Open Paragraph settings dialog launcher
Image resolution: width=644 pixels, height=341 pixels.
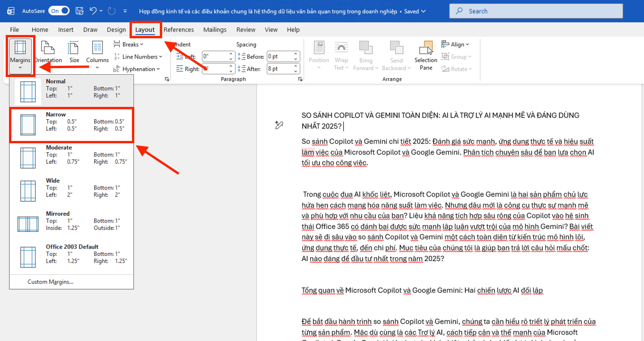[300, 79]
